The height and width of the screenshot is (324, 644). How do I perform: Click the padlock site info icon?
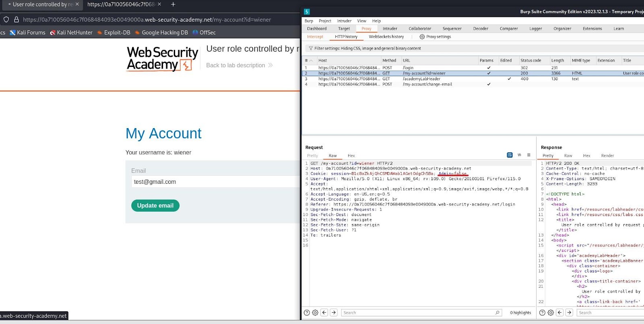click(17, 19)
